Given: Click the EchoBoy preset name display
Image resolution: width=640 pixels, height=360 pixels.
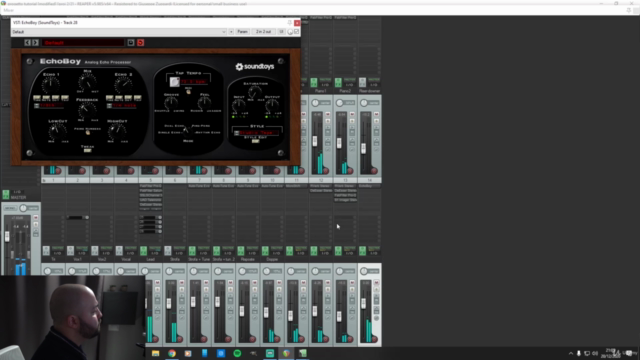Looking at the screenshot, I should pyautogui.click(x=83, y=42).
